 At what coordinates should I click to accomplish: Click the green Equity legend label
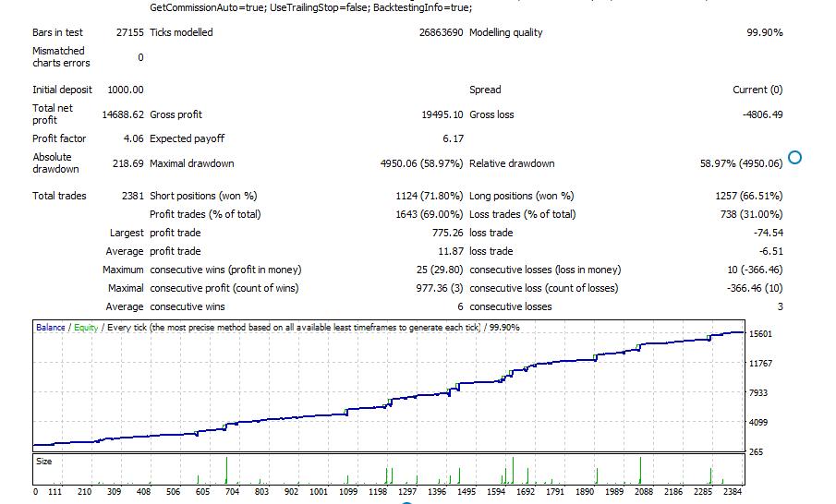pyautogui.click(x=86, y=327)
